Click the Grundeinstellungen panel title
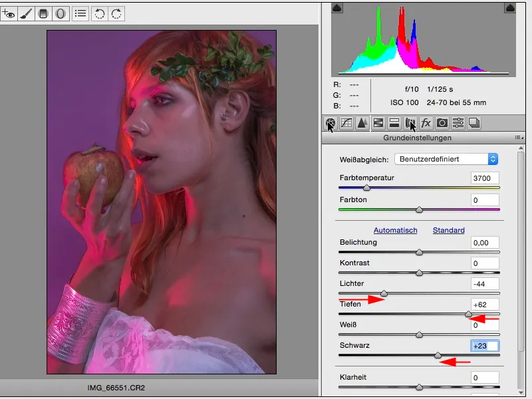Screen dimensions: 532x399 coord(418,138)
